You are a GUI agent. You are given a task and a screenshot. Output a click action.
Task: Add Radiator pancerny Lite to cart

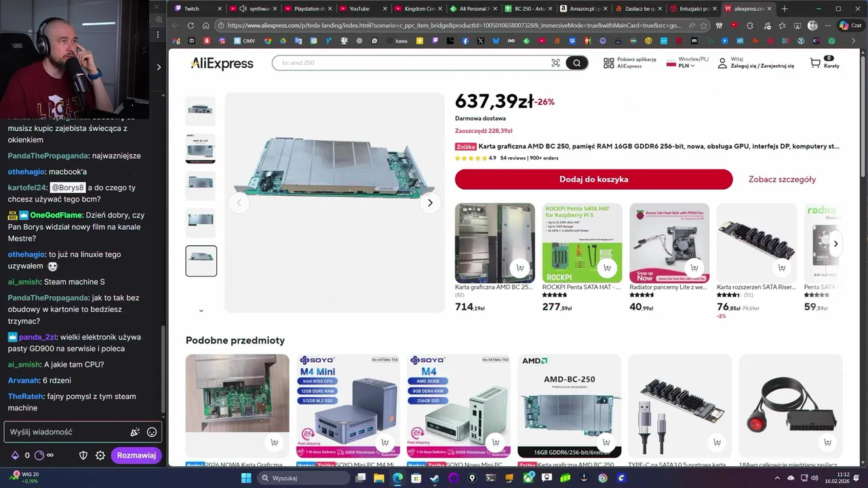point(694,268)
